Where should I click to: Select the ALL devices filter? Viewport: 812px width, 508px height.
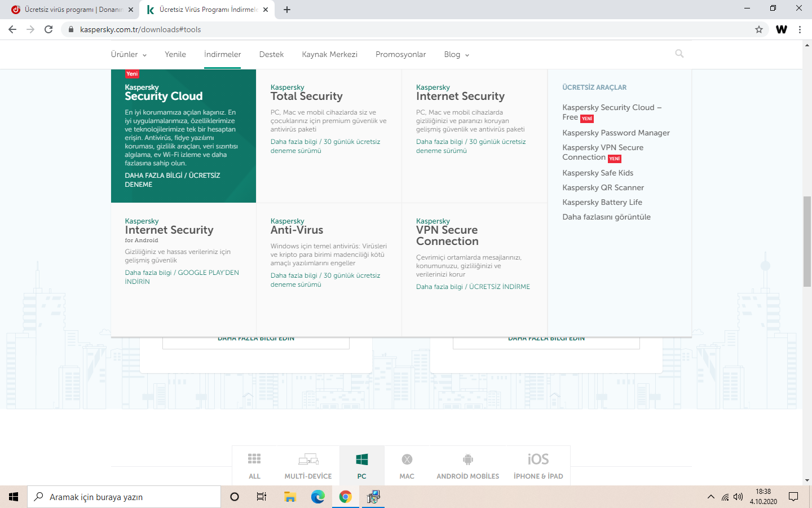coord(254,466)
